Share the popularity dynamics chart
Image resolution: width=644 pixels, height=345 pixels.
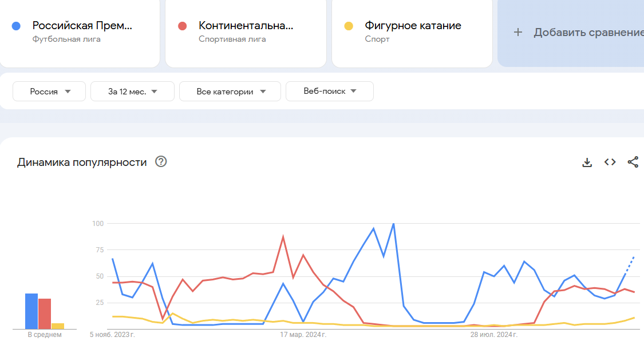(x=633, y=162)
